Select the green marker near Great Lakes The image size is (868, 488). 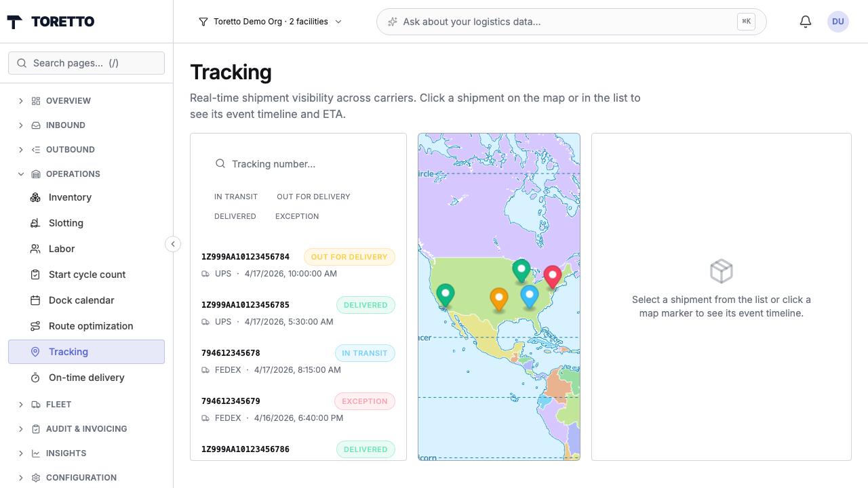coord(521,270)
